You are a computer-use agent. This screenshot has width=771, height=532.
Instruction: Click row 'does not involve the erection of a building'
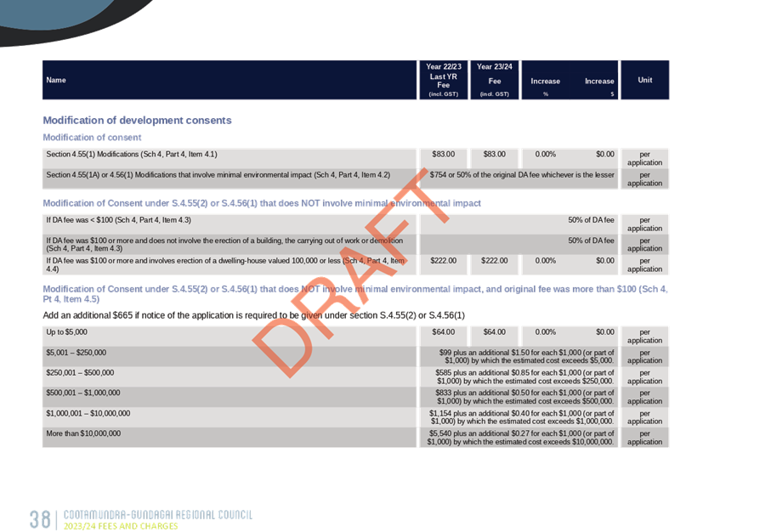[x=224, y=245]
